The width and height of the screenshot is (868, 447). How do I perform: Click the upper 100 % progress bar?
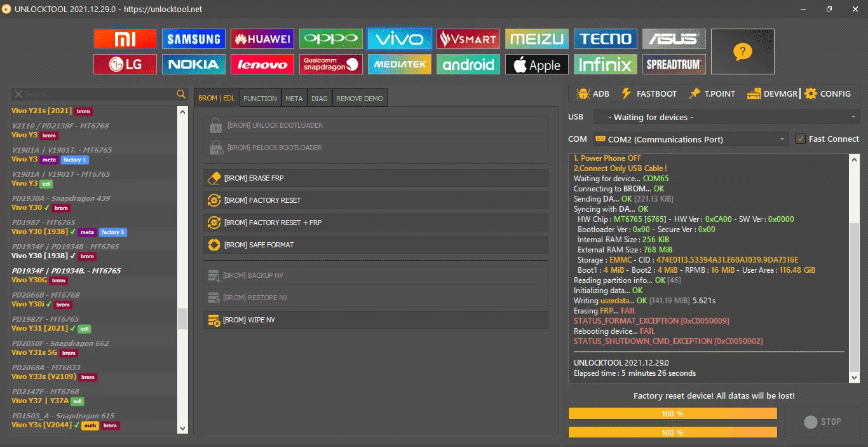(x=672, y=413)
